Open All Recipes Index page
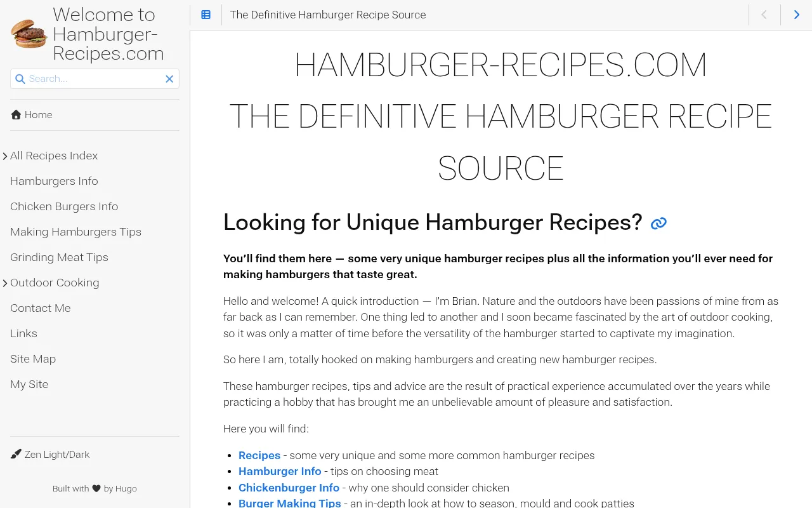The height and width of the screenshot is (508, 812). [54, 156]
